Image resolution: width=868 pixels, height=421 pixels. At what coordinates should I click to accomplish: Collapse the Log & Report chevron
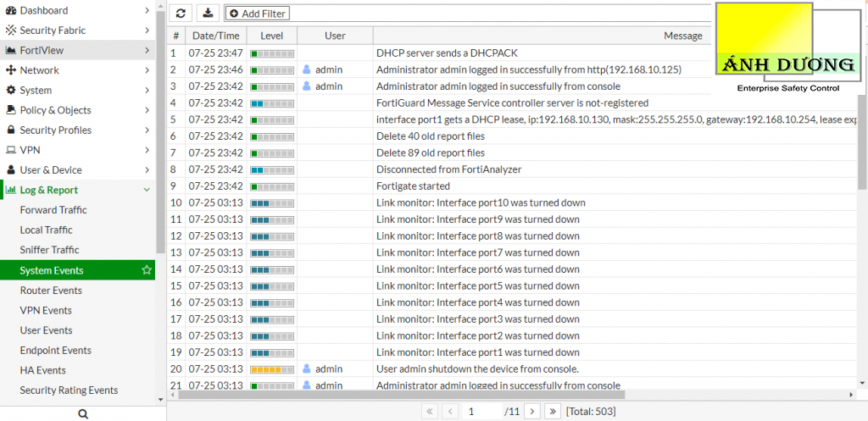[147, 190]
